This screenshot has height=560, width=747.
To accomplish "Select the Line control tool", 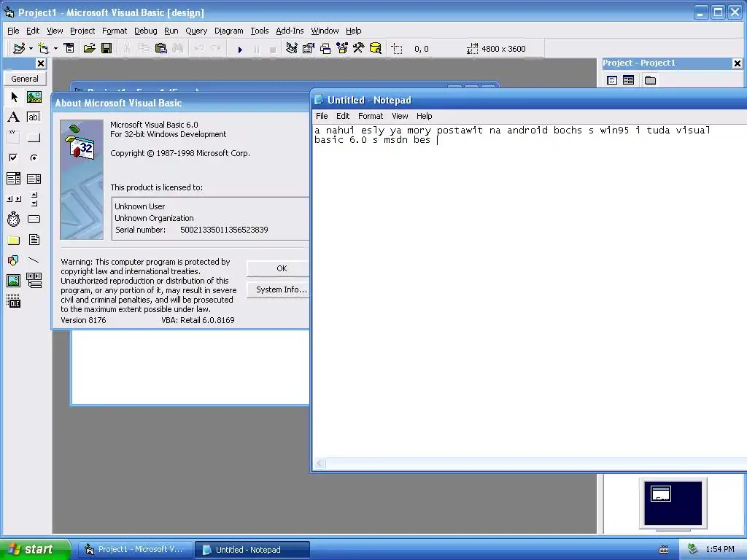I will tap(34, 260).
